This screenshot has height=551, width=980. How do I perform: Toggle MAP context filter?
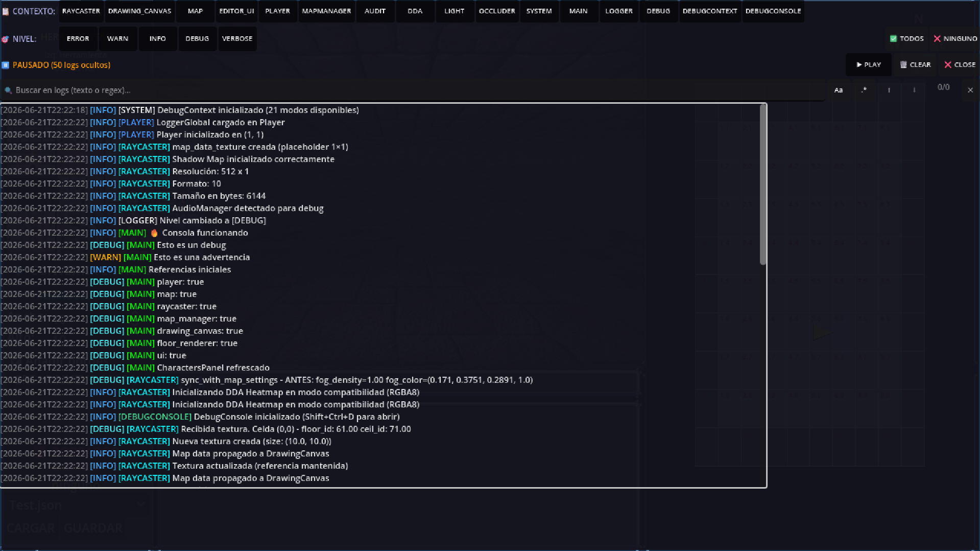click(x=195, y=11)
